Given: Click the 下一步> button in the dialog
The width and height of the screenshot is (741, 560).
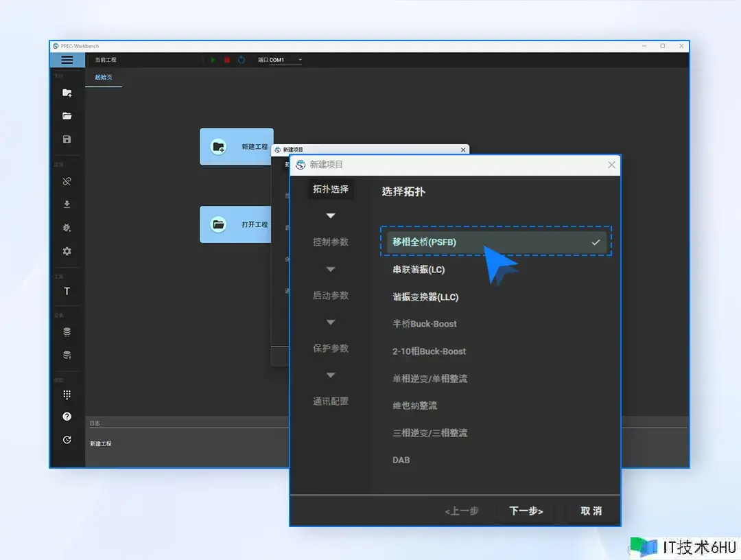Looking at the screenshot, I should pyautogui.click(x=526, y=511).
